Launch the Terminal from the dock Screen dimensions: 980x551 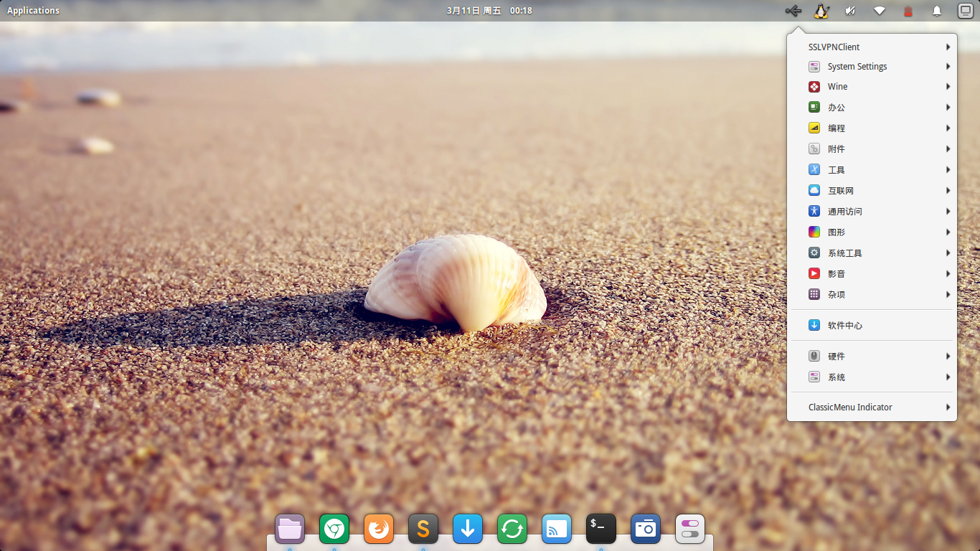[601, 529]
